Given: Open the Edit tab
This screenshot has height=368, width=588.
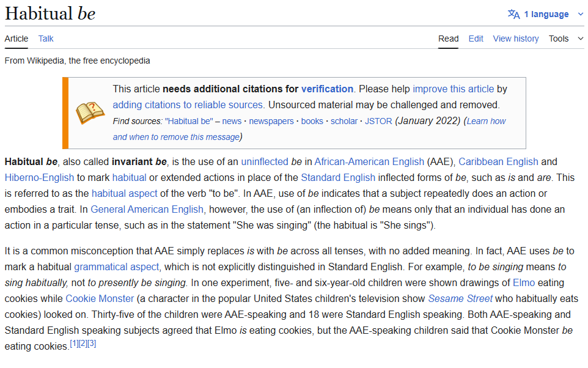Looking at the screenshot, I should [x=476, y=39].
